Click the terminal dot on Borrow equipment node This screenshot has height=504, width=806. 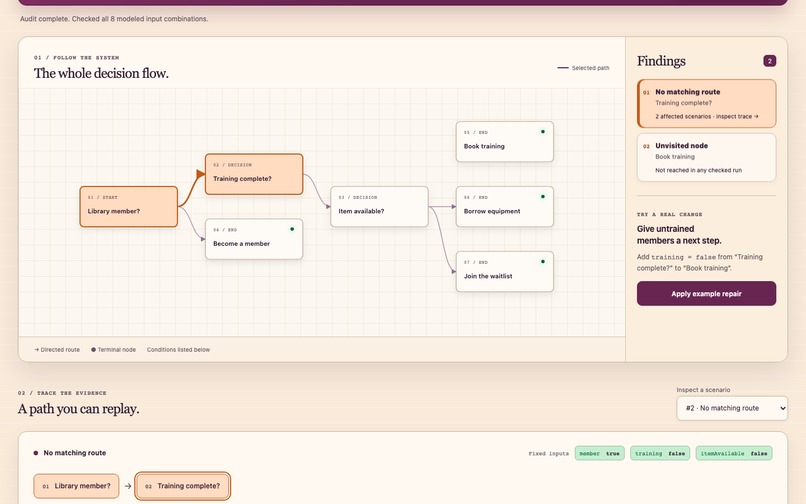542,196
